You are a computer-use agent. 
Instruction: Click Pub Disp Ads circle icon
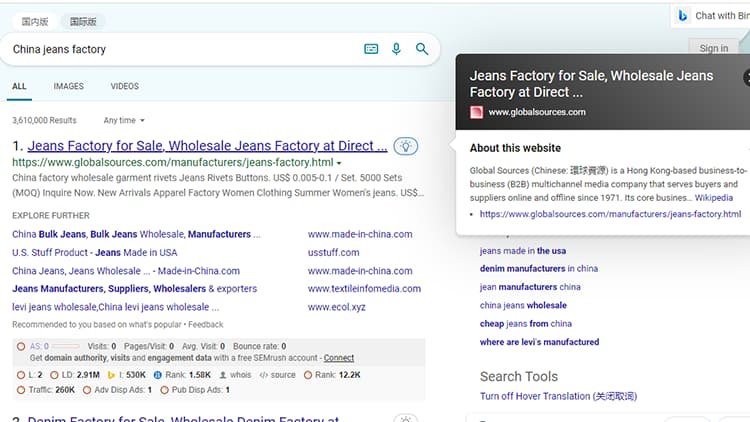165,390
